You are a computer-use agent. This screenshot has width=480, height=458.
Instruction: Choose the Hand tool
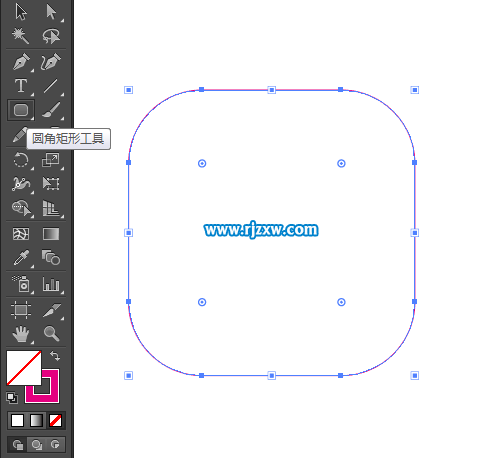[x=21, y=334]
